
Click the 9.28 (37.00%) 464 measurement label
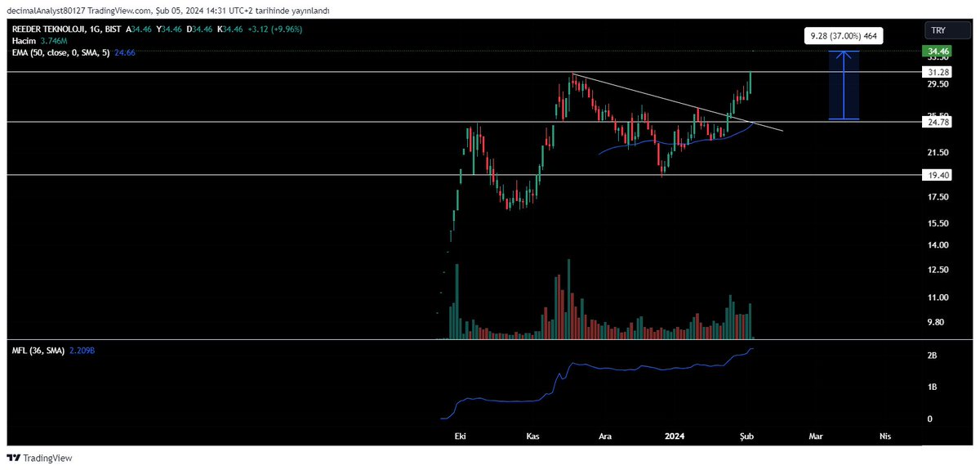pyautogui.click(x=844, y=36)
